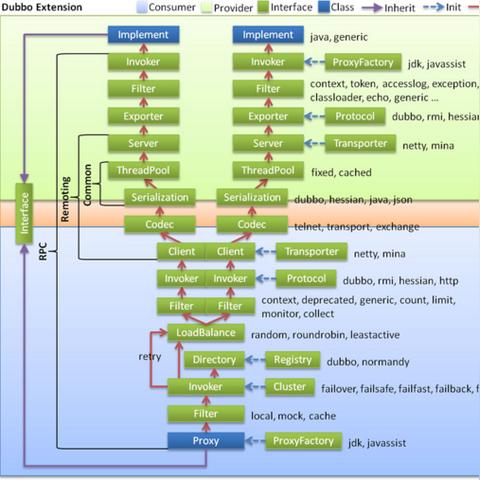Select the 'random, roundrobin, leastactive' text

tap(325, 335)
